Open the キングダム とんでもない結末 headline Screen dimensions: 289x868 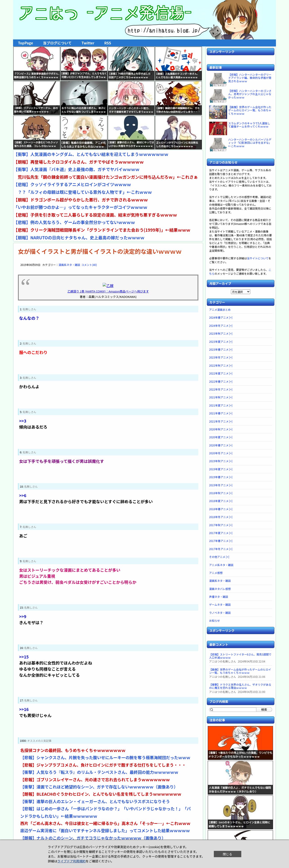coord(91,154)
